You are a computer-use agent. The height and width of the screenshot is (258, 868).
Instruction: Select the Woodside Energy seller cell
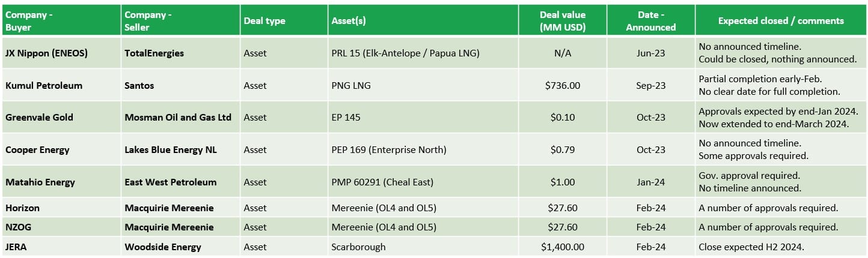click(163, 247)
